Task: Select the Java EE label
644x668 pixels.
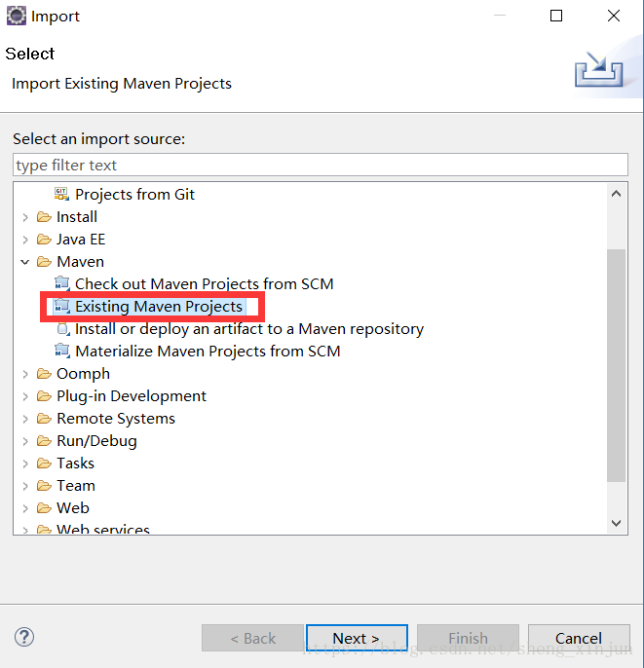Action: 81,240
